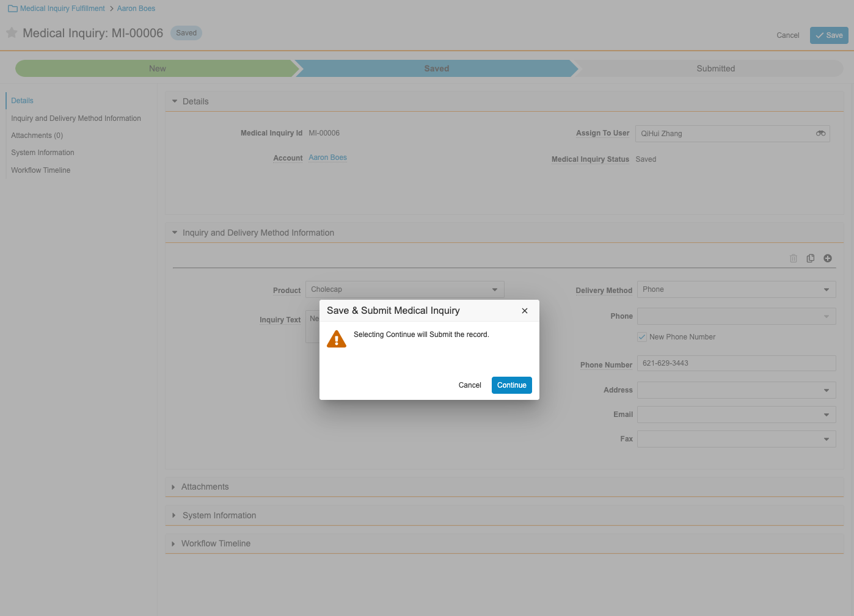The width and height of the screenshot is (854, 616).
Task: Close the Save & Submit dialog with X
Action: click(x=524, y=311)
